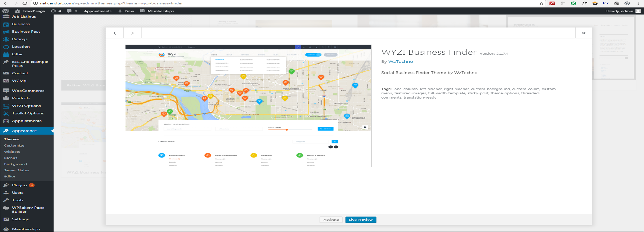The height and width of the screenshot is (232, 644).
Task: Open pending updates via the refresh icon
Action: tap(53, 11)
